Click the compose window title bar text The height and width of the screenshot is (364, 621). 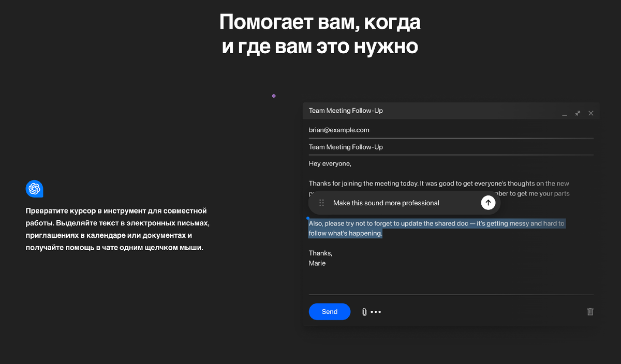346,111
